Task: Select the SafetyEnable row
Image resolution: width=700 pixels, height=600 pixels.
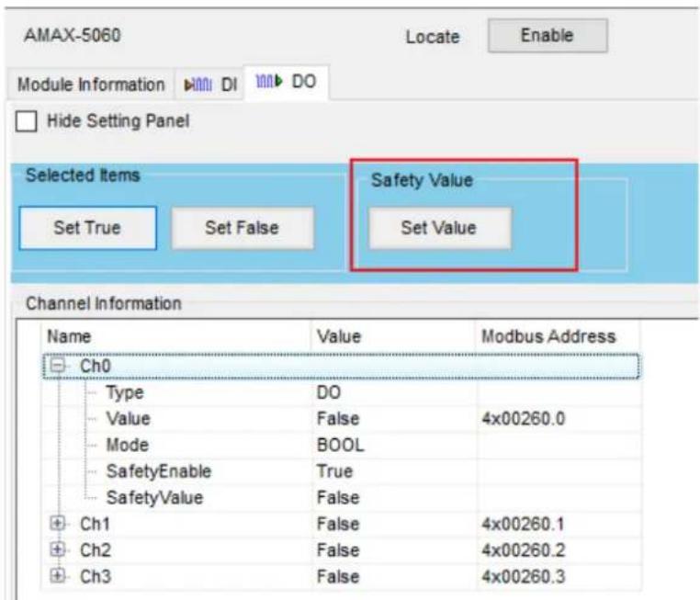Action: [342, 471]
